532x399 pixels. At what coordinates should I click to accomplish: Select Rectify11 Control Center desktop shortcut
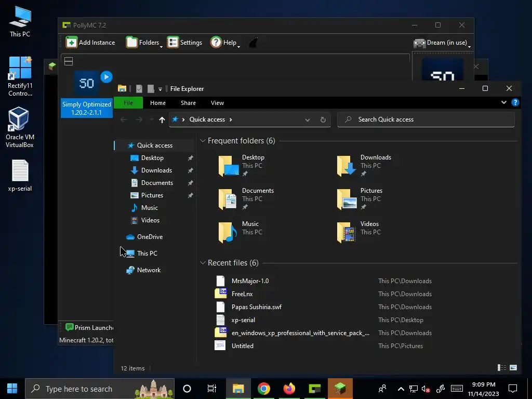pyautogui.click(x=20, y=77)
